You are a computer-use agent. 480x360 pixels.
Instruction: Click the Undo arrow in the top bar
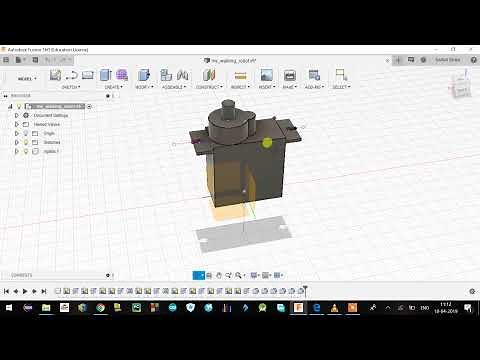[x=49, y=60]
